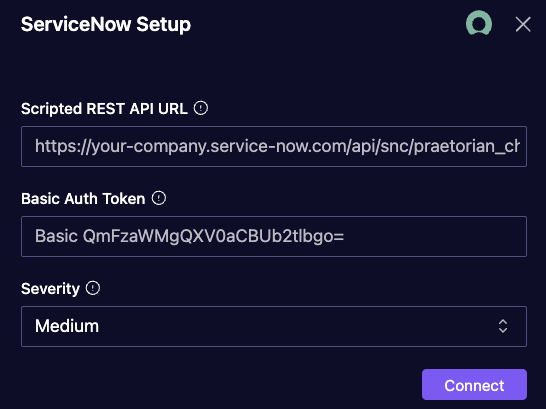Expand Severity options via middle of selector

pyautogui.click(x=274, y=327)
